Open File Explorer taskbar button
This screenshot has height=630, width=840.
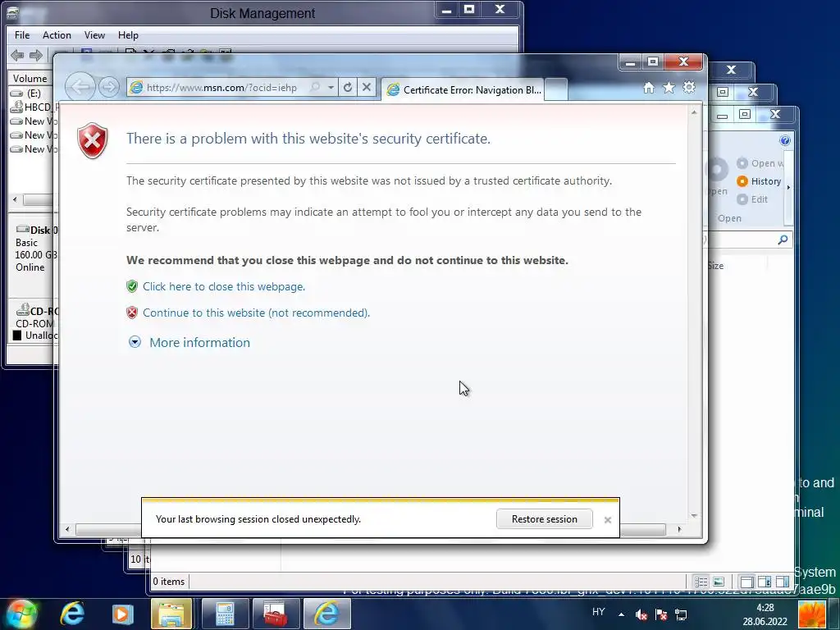(x=171, y=614)
